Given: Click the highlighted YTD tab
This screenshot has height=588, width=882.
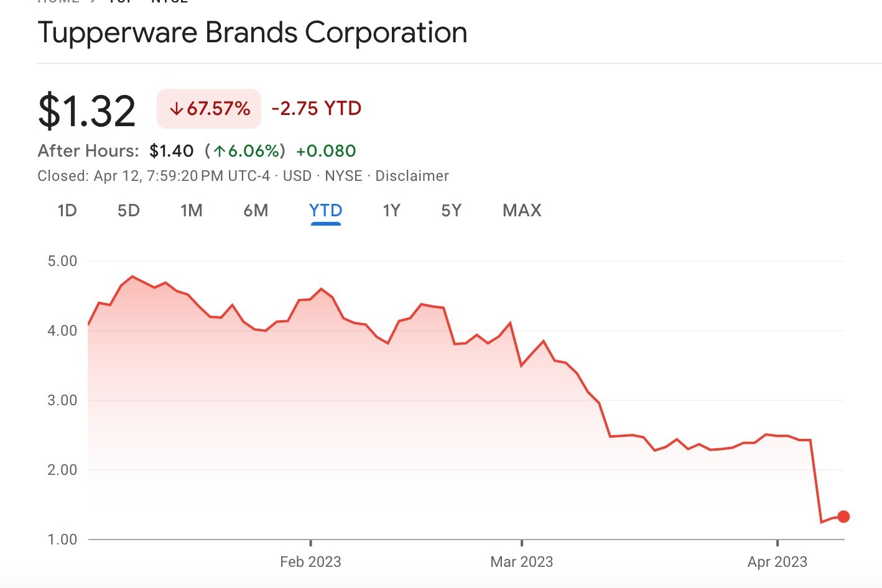Looking at the screenshot, I should [325, 211].
